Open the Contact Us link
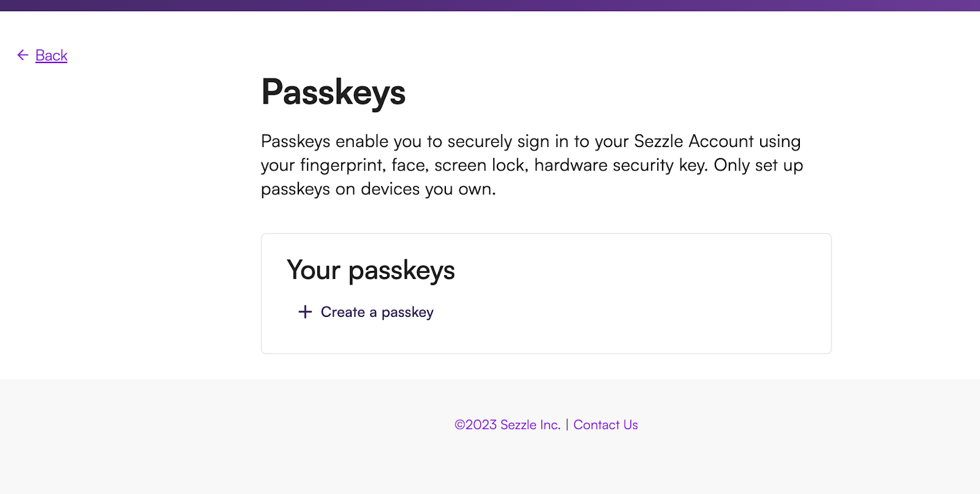The width and height of the screenshot is (980, 494). 605,425
